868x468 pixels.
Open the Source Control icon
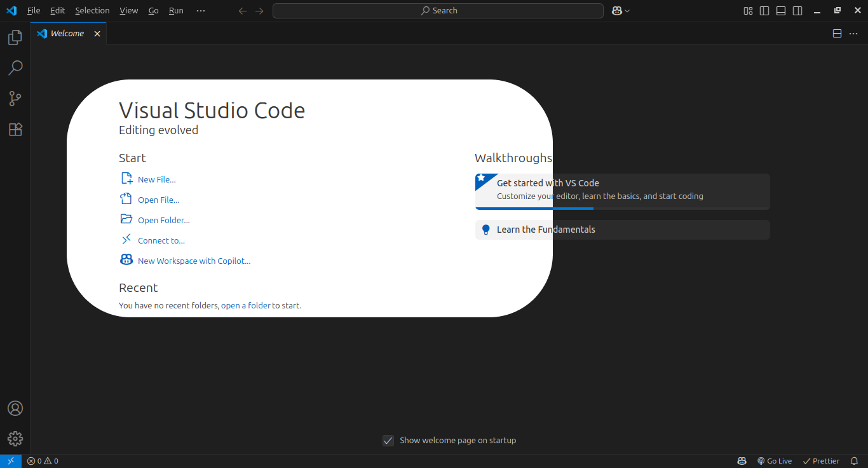pos(15,99)
